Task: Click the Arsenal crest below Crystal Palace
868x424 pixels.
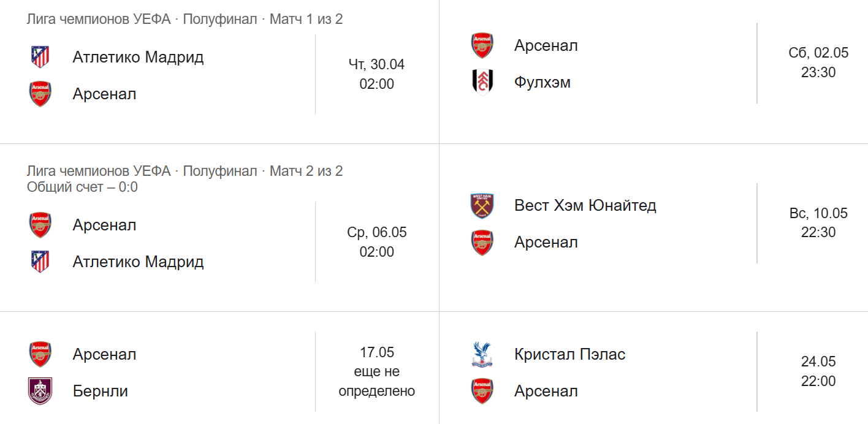Action: pyautogui.click(x=482, y=391)
